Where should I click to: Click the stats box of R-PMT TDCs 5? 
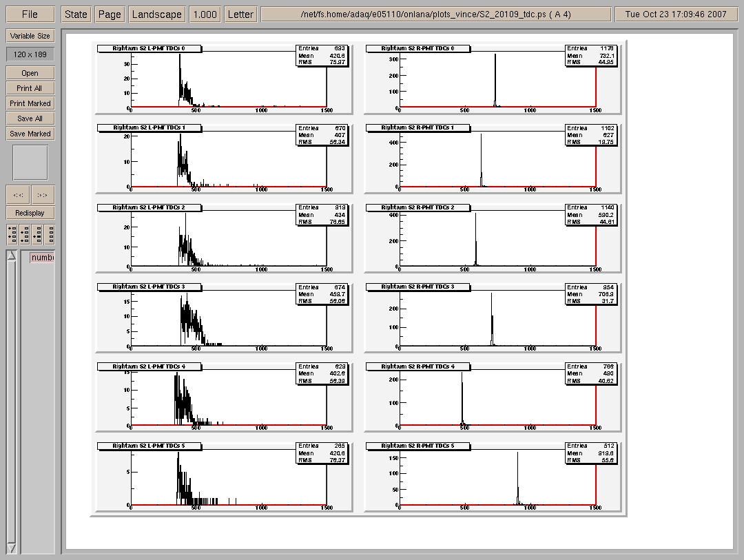(591, 453)
